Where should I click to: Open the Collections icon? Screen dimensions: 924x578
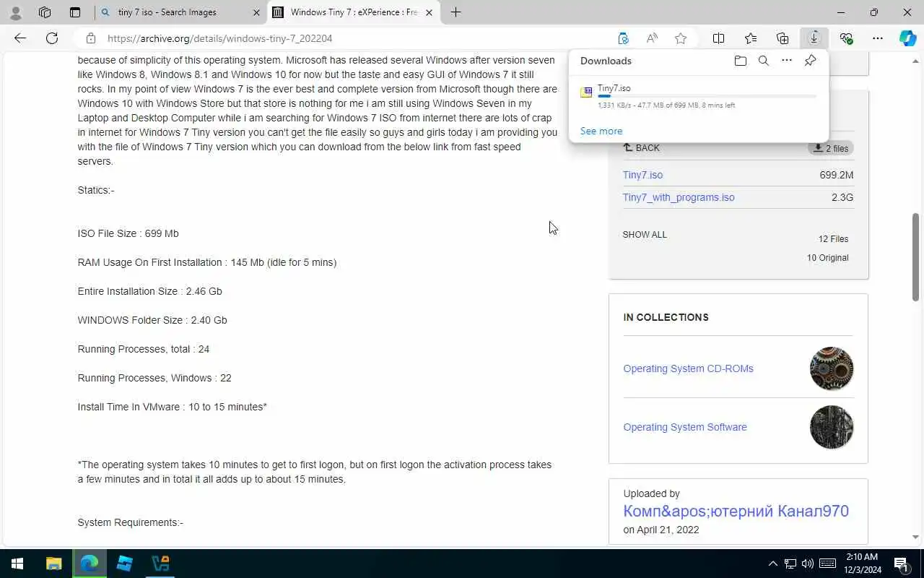(783, 38)
